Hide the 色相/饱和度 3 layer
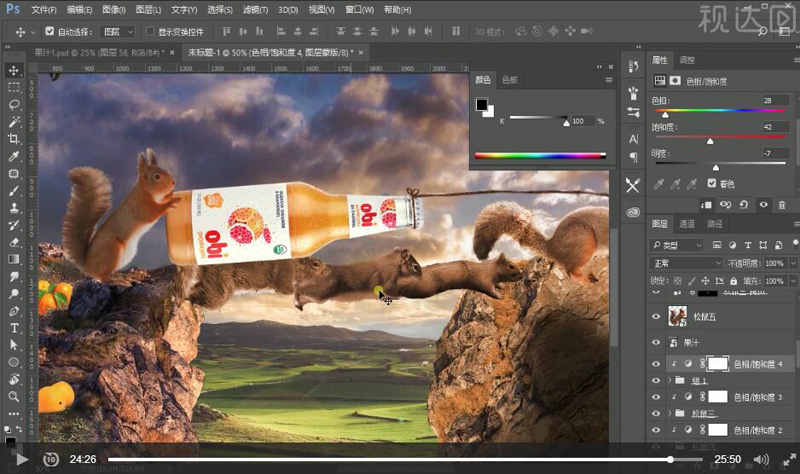The height and width of the screenshot is (474, 800). tap(656, 397)
